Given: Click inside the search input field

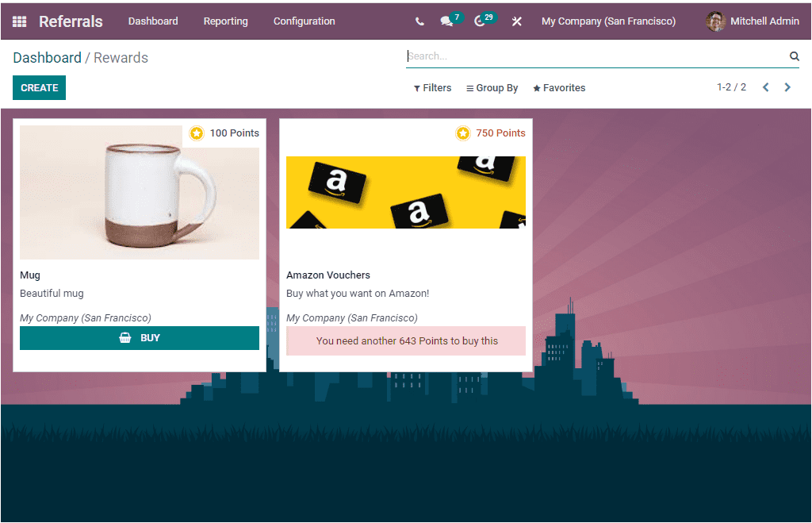Looking at the screenshot, I should [x=555, y=56].
